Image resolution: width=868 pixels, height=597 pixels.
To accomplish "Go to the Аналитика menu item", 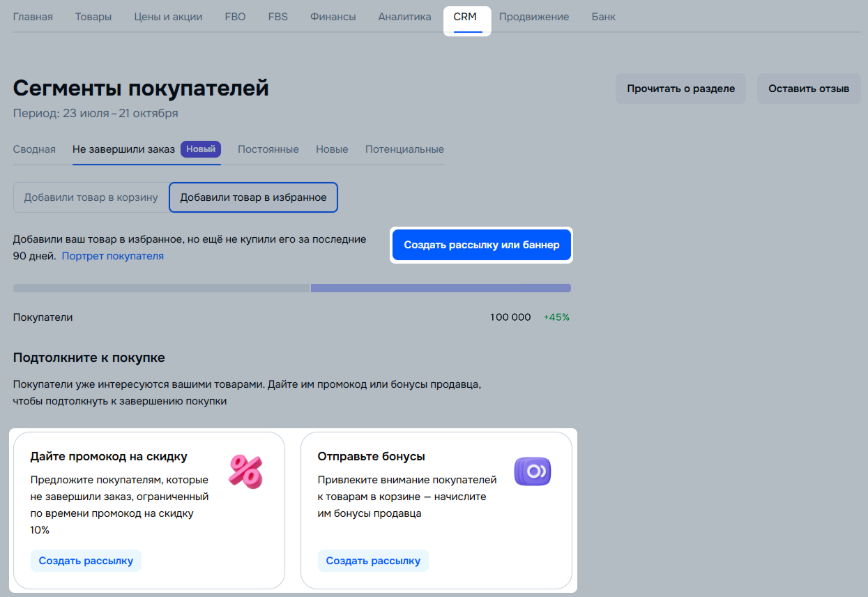I will [x=404, y=17].
